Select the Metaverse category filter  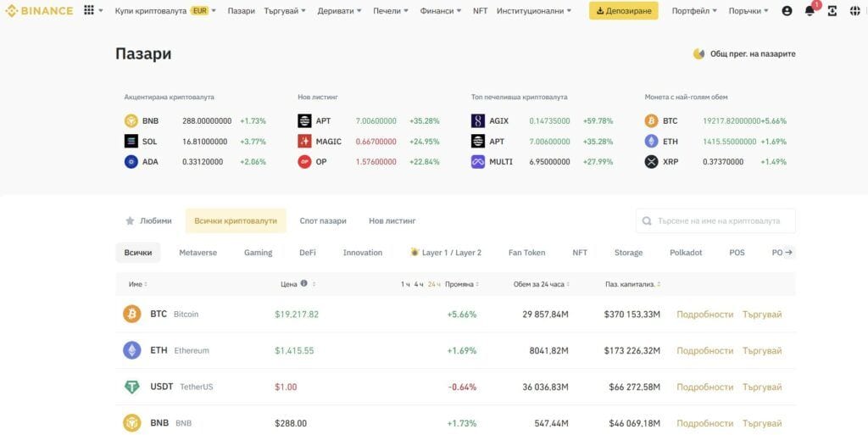(198, 253)
